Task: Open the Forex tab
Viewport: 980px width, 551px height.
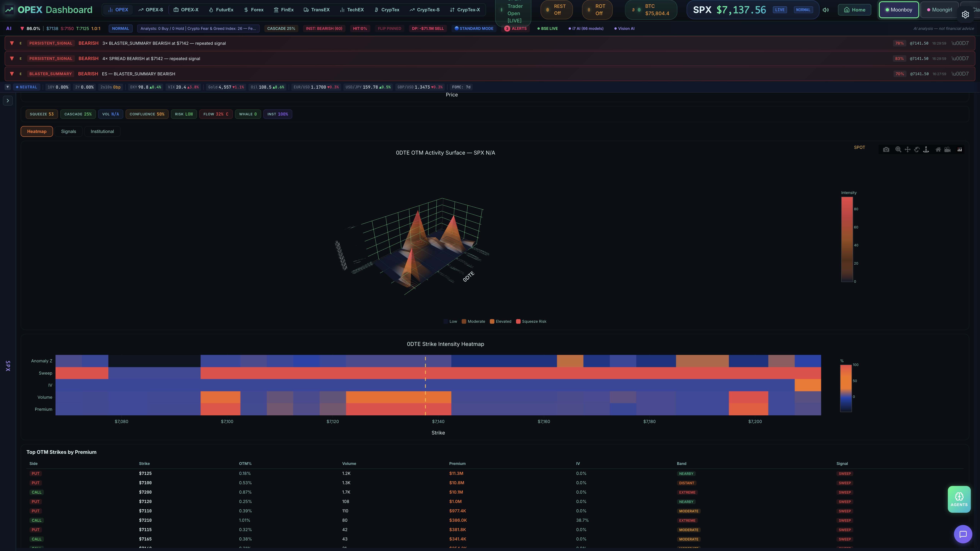Action: 254,10
